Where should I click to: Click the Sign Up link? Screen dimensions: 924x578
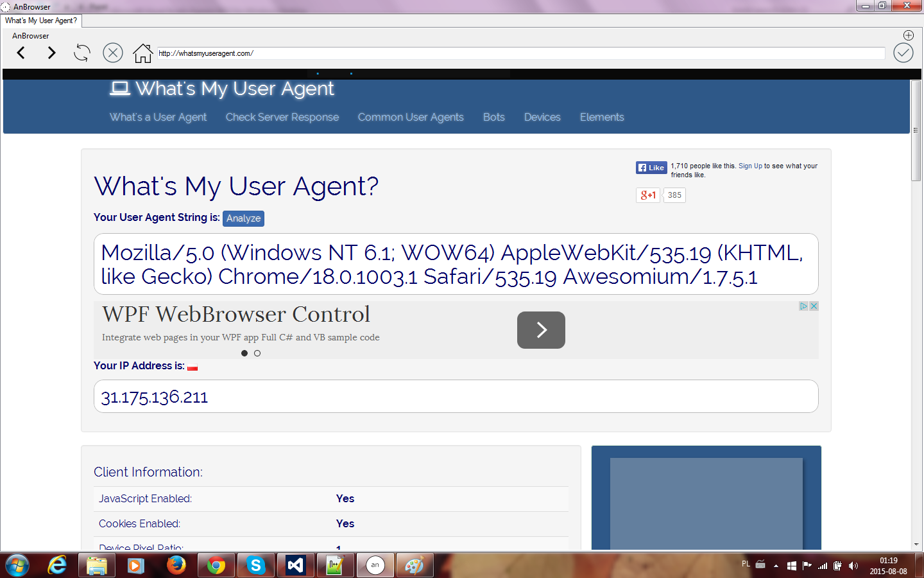click(750, 166)
